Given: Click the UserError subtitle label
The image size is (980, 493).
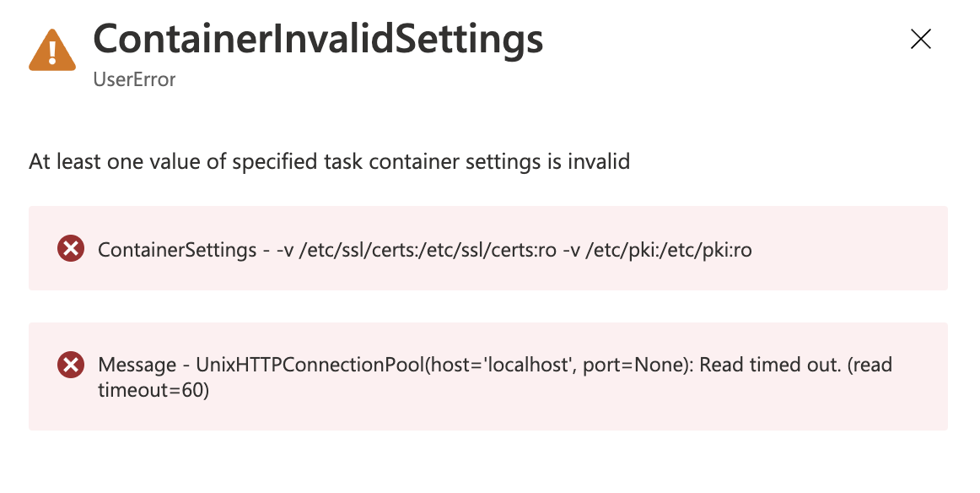Looking at the screenshot, I should pyautogui.click(x=134, y=79).
